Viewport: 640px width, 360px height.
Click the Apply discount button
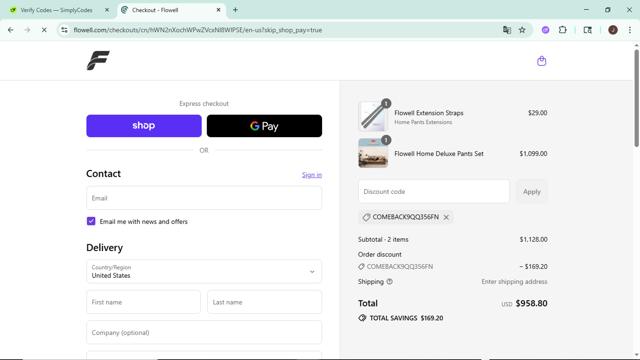pyautogui.click(x=531, y=191)
